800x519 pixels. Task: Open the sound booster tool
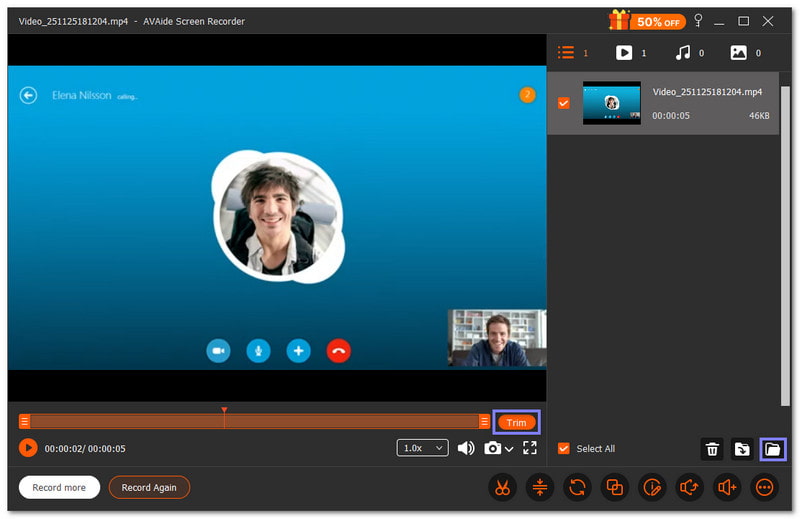pyautogui.click(x=727, y=487)
